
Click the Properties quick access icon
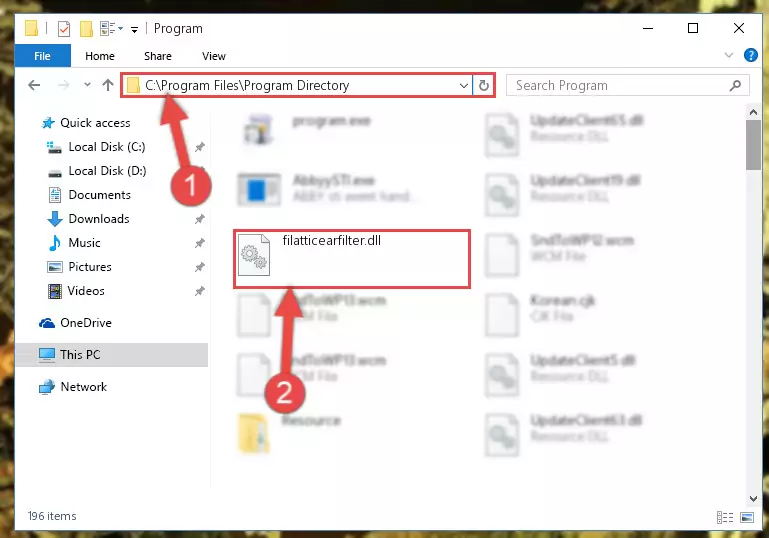[64, 29]
